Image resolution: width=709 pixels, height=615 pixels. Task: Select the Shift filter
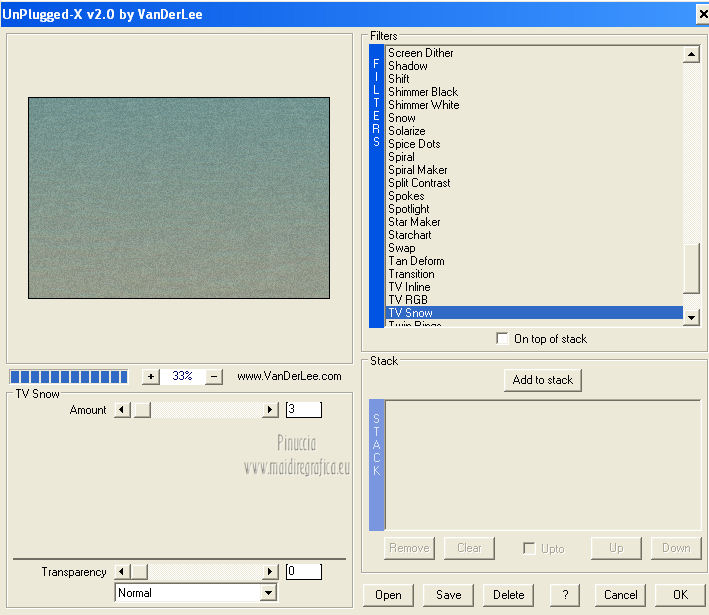click(x=534, y=79)
